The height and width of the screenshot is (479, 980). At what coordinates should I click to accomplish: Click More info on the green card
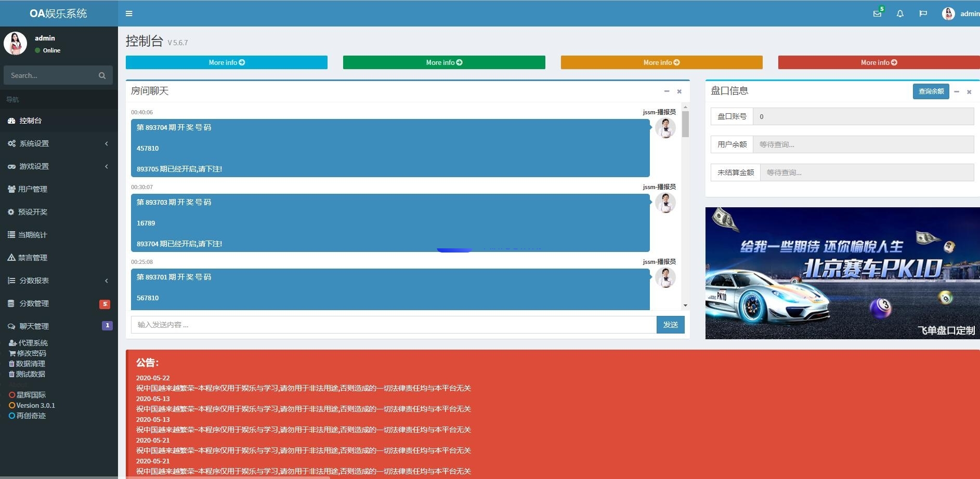coord(444,62)
